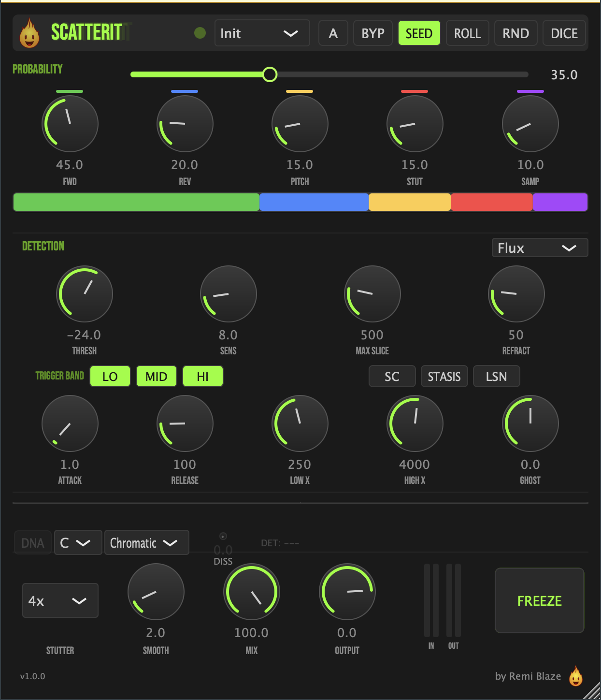Screen dimensions: 601x700
Task: Click the RELEASE knob
Action: point(185,423)
